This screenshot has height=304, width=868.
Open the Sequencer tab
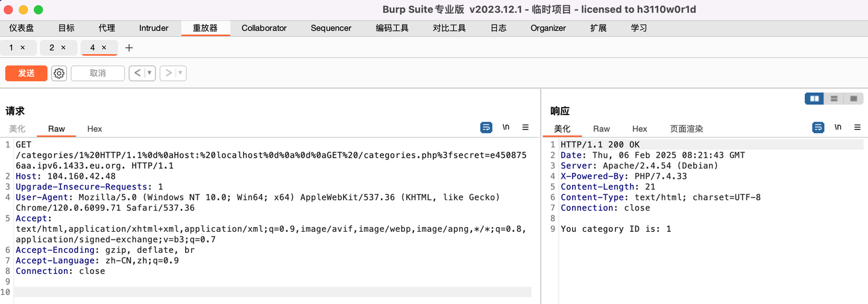pyautogui.click(x=331, y=28)
